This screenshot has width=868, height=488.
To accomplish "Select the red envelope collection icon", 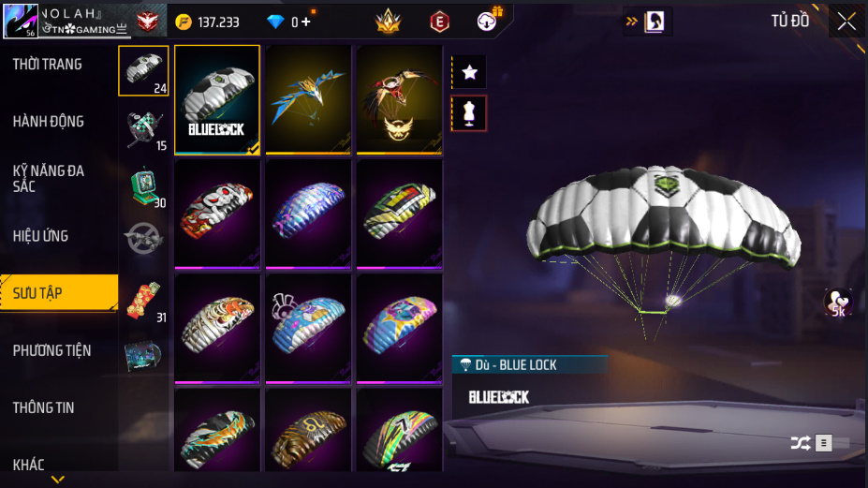I will [144, 301].
